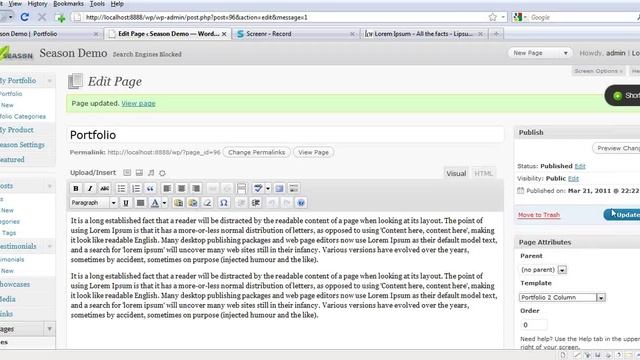The height and width of the screenshot is (360, 640).
Task: Click the Order input field
Action: click(x=533, y=325)
